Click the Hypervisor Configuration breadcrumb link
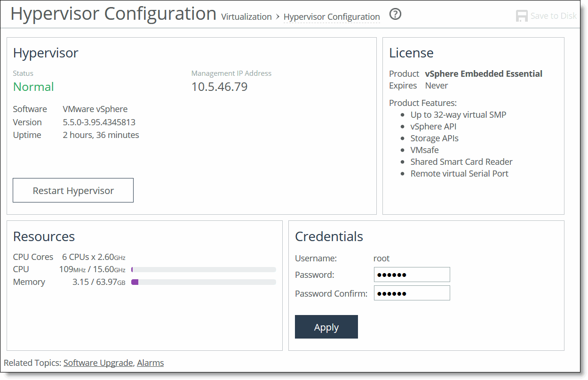 click(332, 16)
